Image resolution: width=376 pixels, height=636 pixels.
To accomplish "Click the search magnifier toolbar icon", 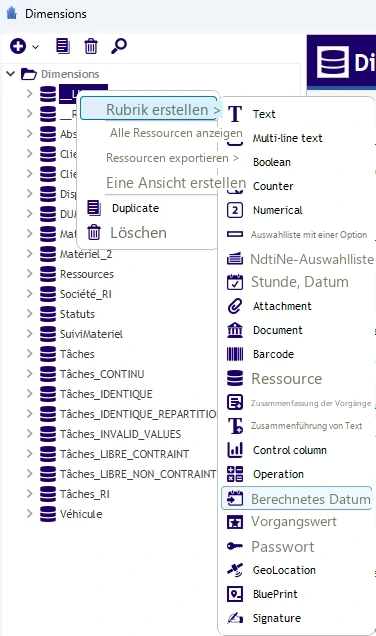I will [119, 46].
